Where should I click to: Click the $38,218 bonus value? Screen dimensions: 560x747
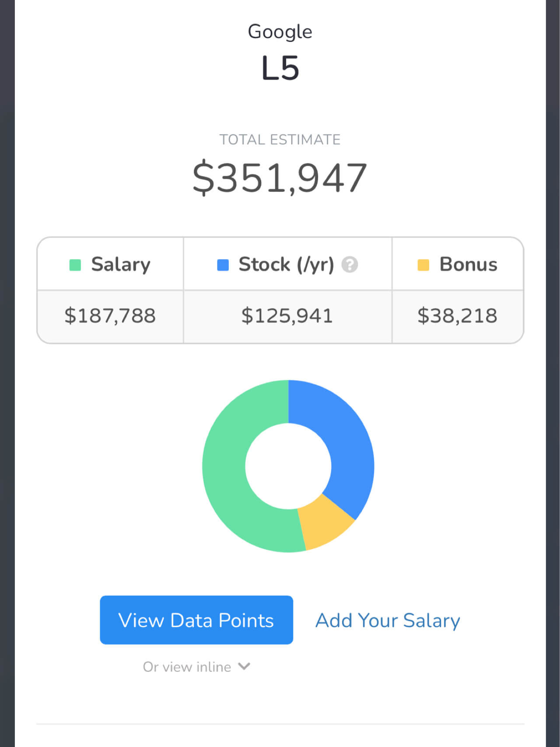pos(458,316)
